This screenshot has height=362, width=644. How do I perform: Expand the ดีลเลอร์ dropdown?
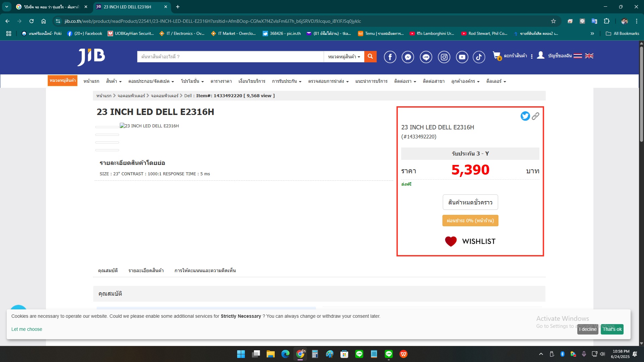coord(496,81)
